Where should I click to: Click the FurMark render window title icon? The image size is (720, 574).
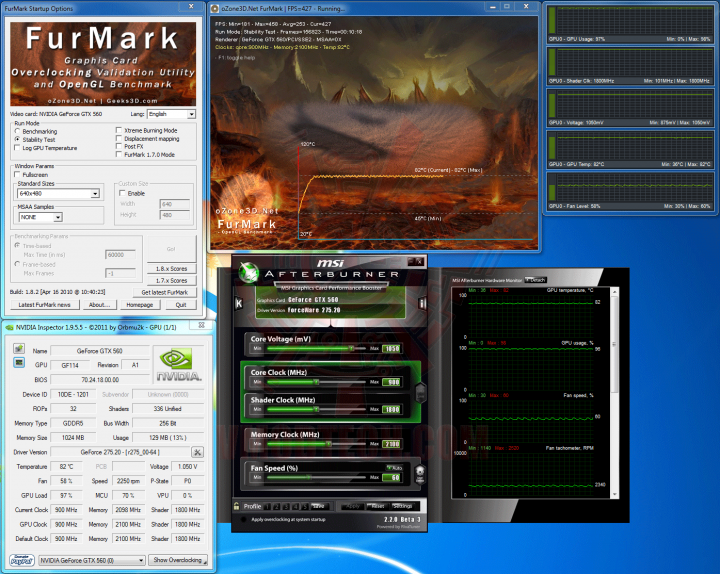point(215,8)
